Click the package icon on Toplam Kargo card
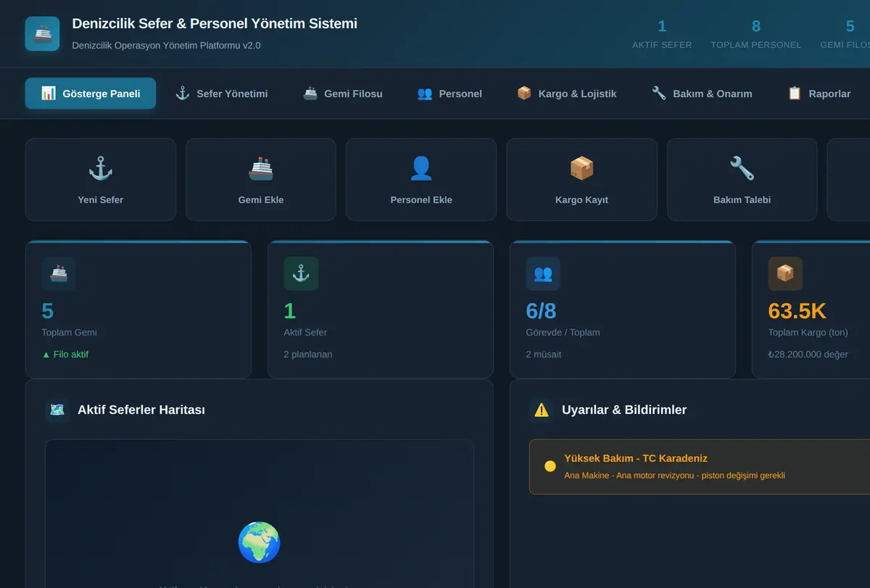The height and width of the screenshot is (588, 870). pos(785,273)
